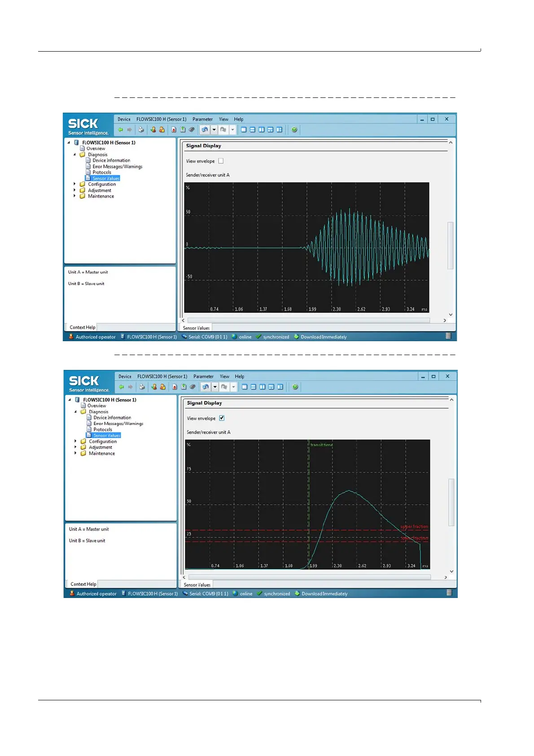Uncheck the ticked View envelope checkbox
534x756 pixels.
point(222,418)
